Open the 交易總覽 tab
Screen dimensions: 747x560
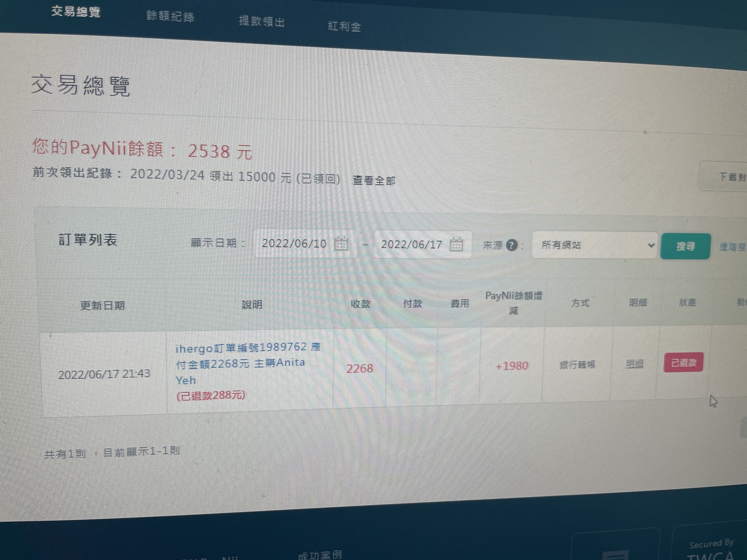click(76, 11)
